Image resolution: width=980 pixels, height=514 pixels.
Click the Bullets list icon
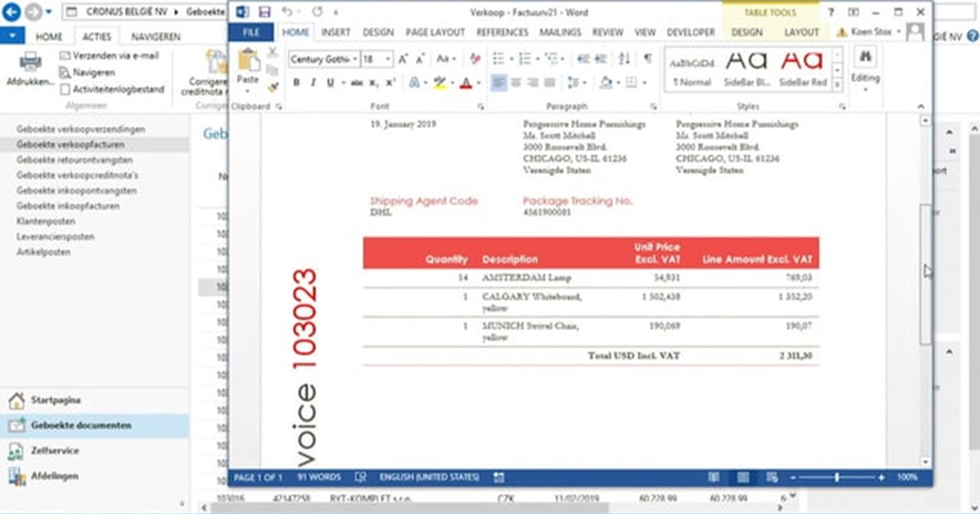pos(499,59)
